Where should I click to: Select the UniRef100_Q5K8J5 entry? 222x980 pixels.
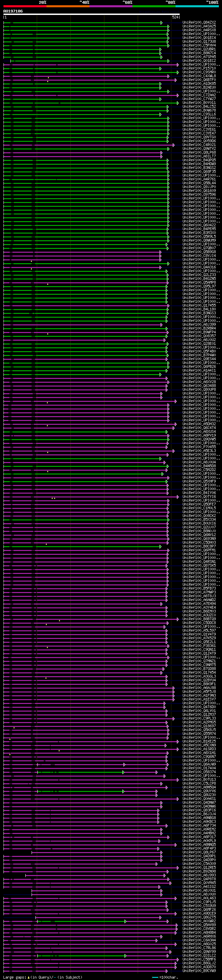[199, 730]
